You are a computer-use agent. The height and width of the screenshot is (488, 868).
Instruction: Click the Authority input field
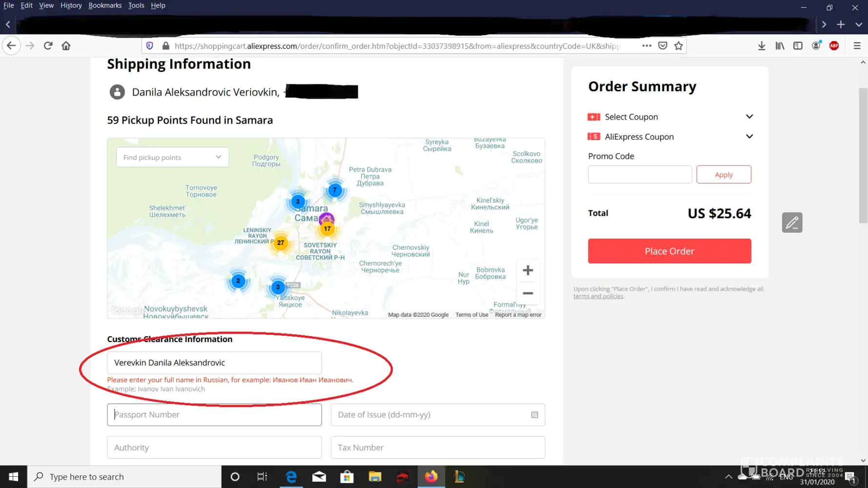[x=214, y=447]
